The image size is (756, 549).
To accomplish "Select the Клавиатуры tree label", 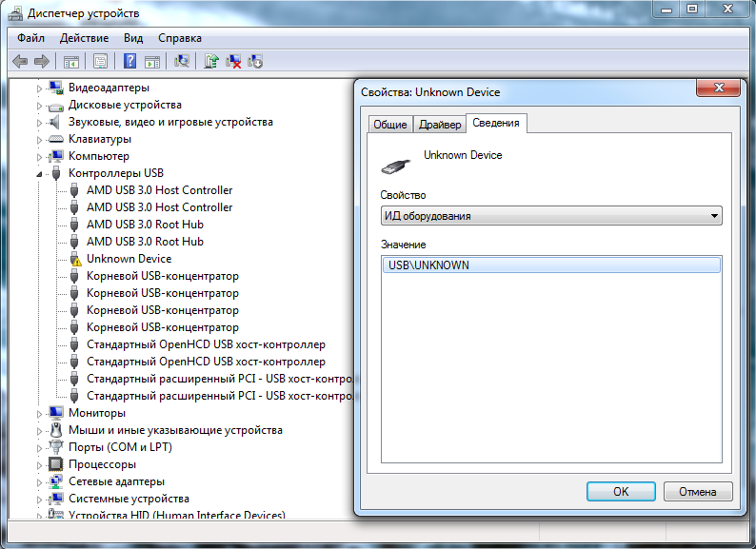I will pyautogui.click(x=100, y=139).
